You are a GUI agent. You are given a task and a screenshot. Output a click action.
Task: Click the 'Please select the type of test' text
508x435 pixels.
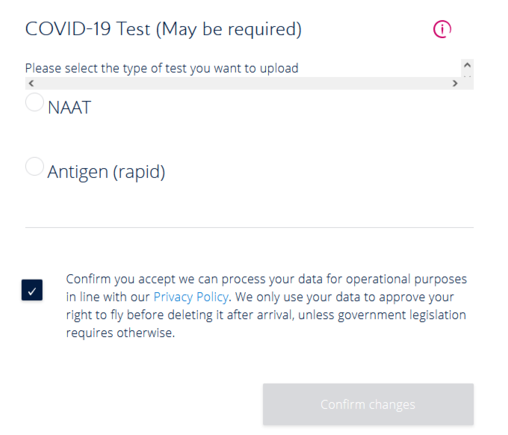[162, 68]
